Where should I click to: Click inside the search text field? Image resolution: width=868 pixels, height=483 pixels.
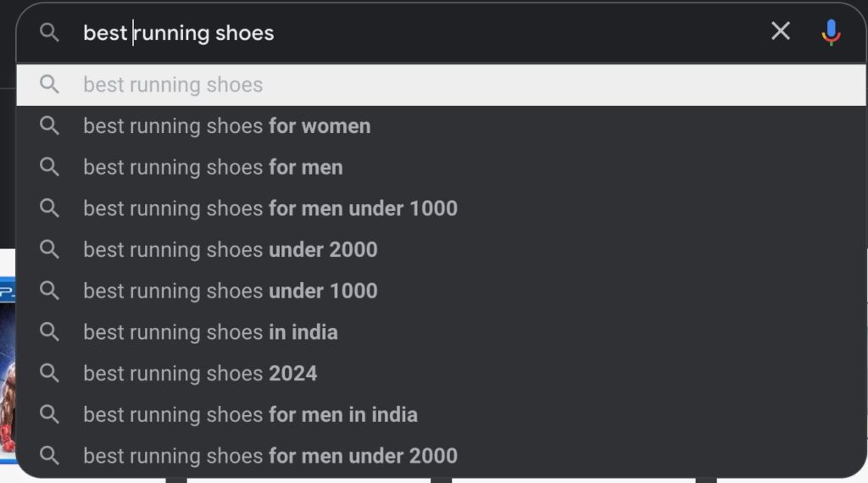(420, 33)
